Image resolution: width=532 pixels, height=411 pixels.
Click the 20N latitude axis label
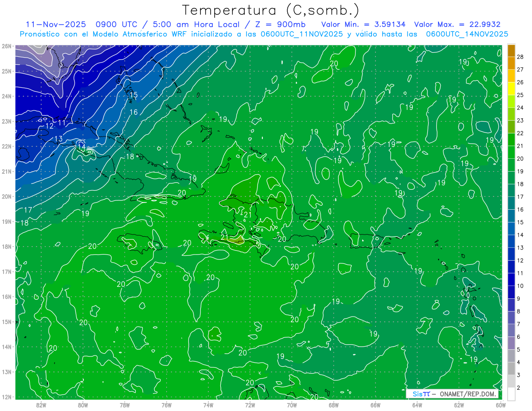point(7,196)
